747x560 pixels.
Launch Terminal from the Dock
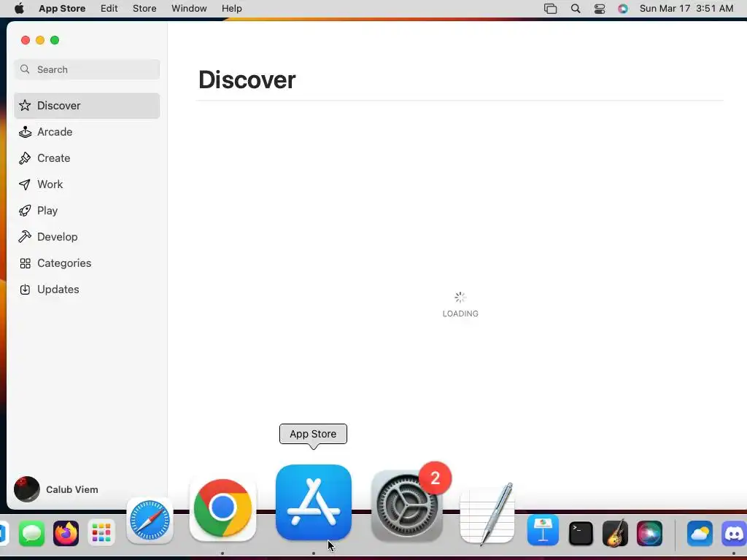tap(581, 533)
